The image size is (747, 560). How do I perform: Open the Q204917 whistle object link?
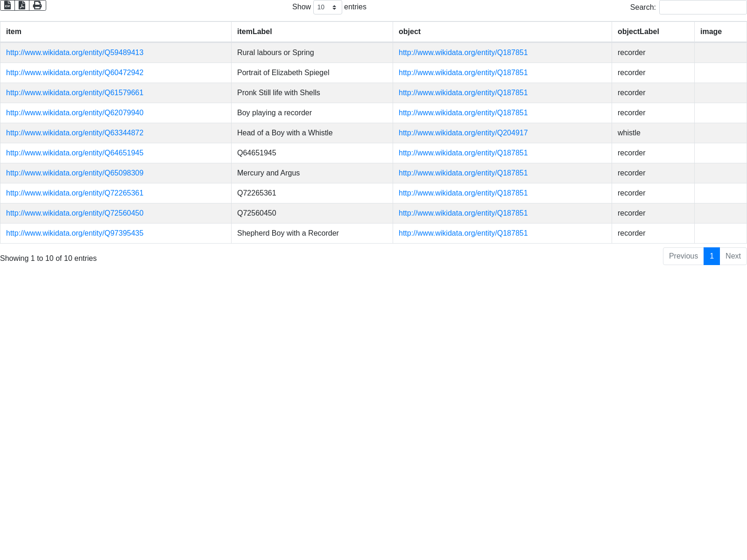(x=463, y=133)
